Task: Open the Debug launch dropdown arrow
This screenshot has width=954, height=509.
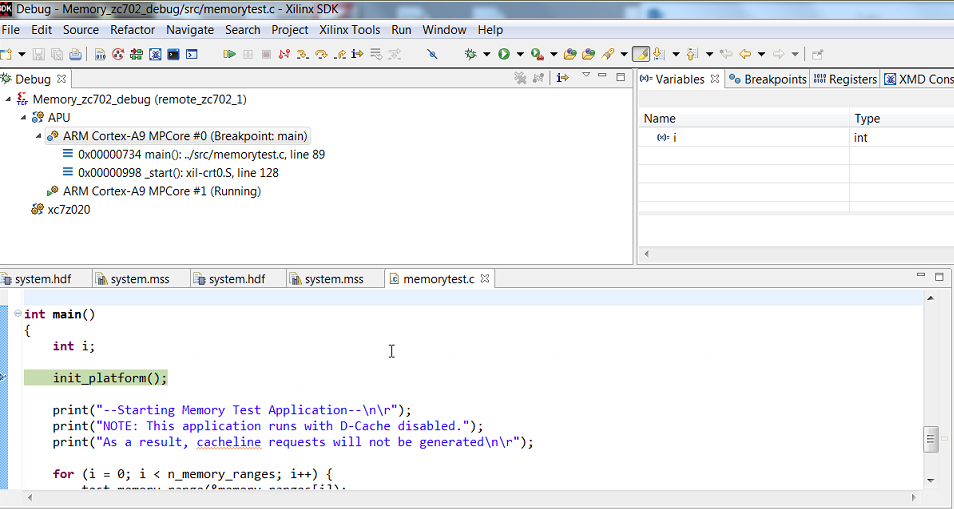Action: 487,54
